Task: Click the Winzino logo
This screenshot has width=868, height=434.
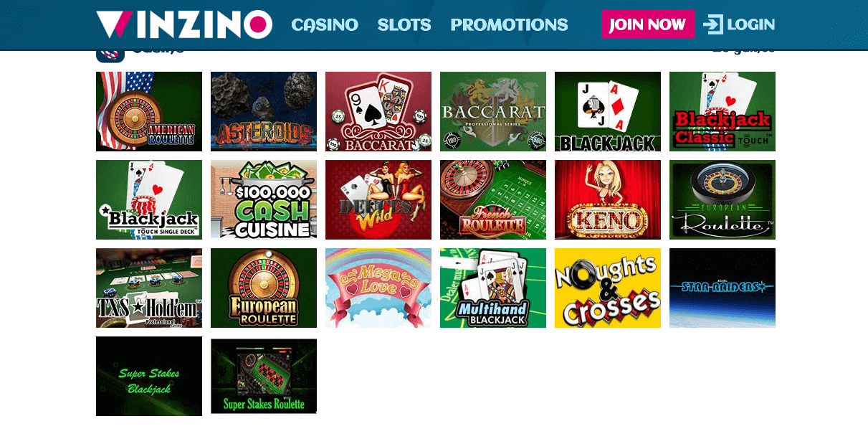Action: click(184, 24)
